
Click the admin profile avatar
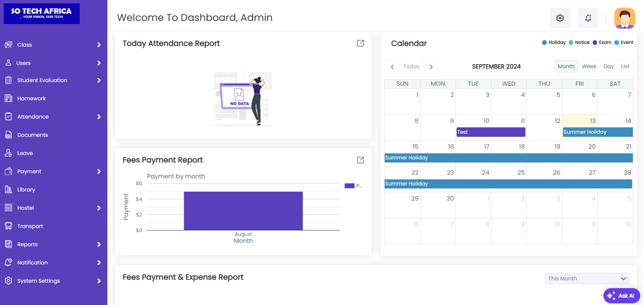[x=624, y=18]
